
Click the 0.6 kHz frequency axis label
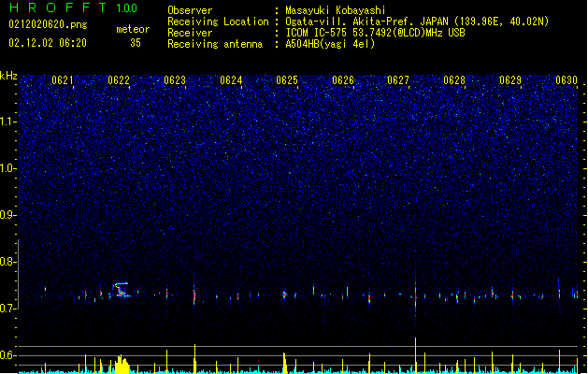click(7, 355)
